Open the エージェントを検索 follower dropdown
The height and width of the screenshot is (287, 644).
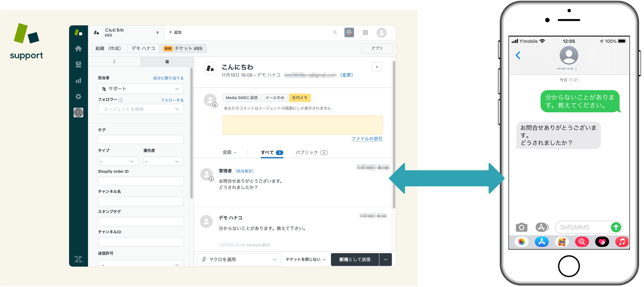(x=141, y=109)
